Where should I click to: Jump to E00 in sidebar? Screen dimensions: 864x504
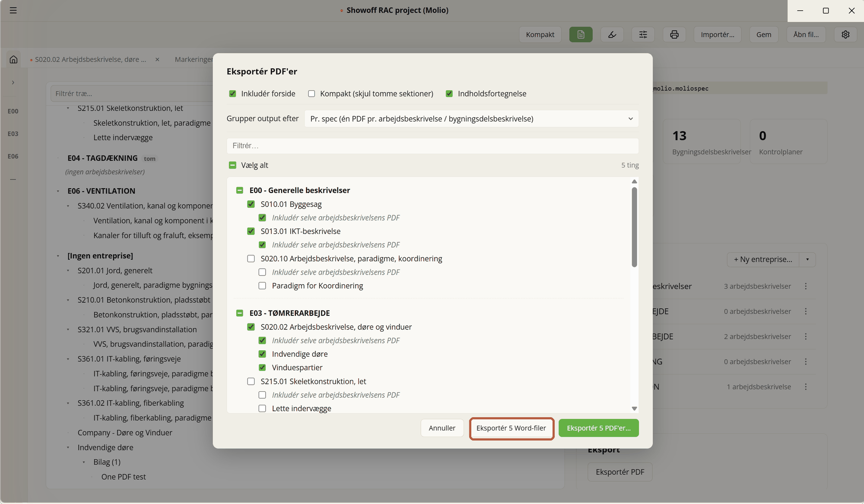click(x=13, y=111)
